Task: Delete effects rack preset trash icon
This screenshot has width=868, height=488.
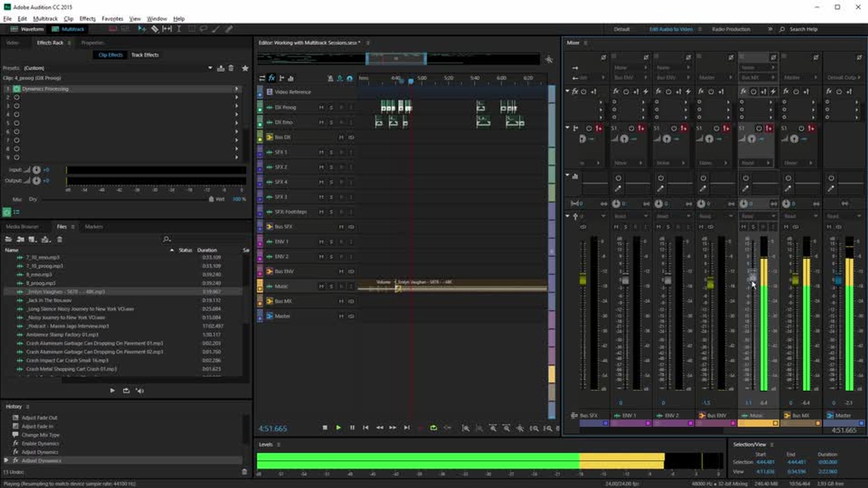Action: pyautogui.click(x=231, y=68)
